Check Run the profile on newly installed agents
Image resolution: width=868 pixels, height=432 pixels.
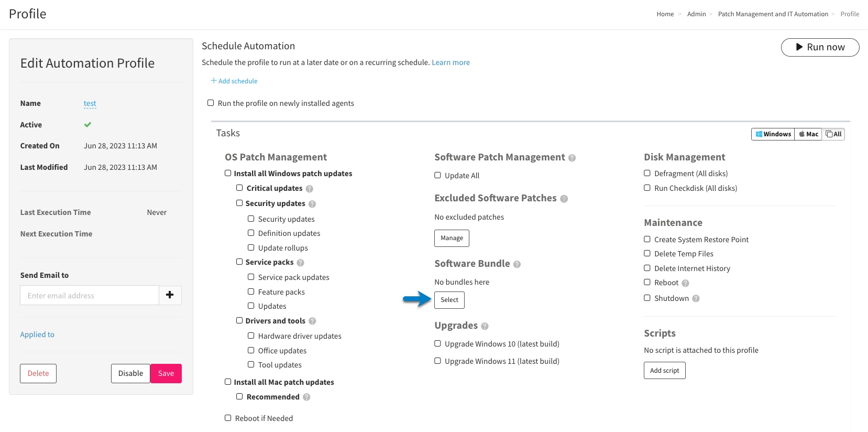pyautogui.click(x=211, y=102)
